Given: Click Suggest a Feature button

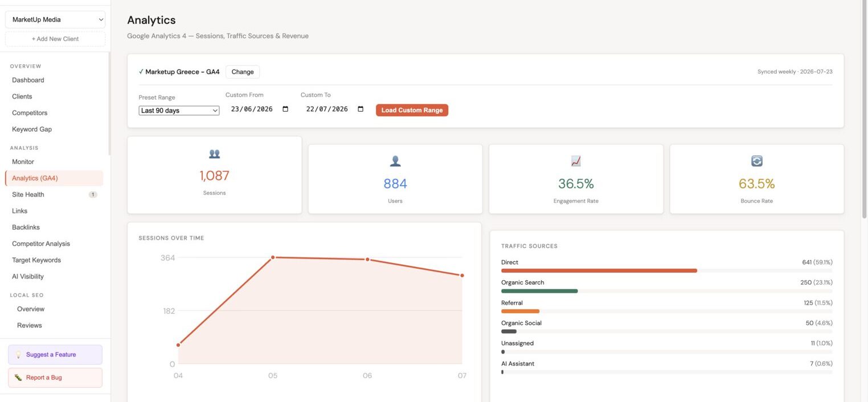Looking at the screenshot, I should point(55,355).
